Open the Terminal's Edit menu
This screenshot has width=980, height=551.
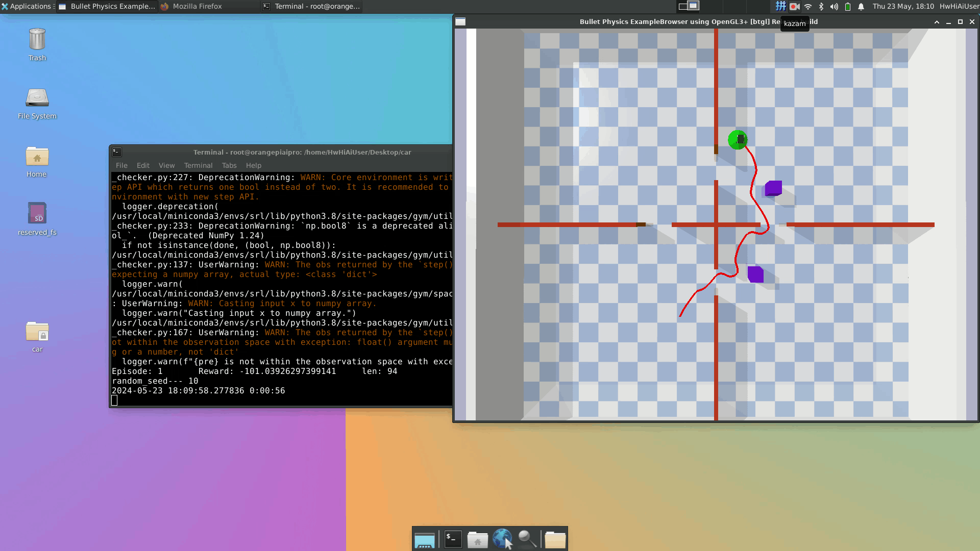(143, 165)
